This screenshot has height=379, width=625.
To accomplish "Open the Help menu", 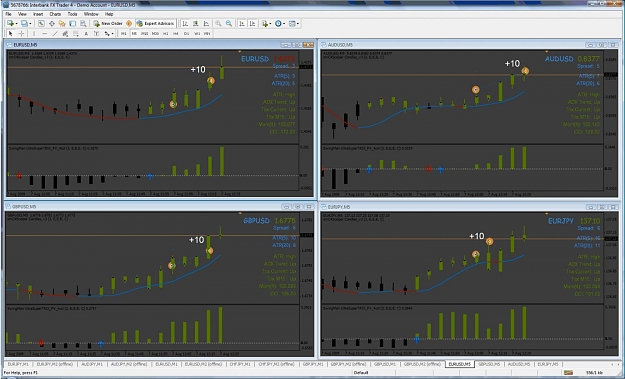I will 109,14.
